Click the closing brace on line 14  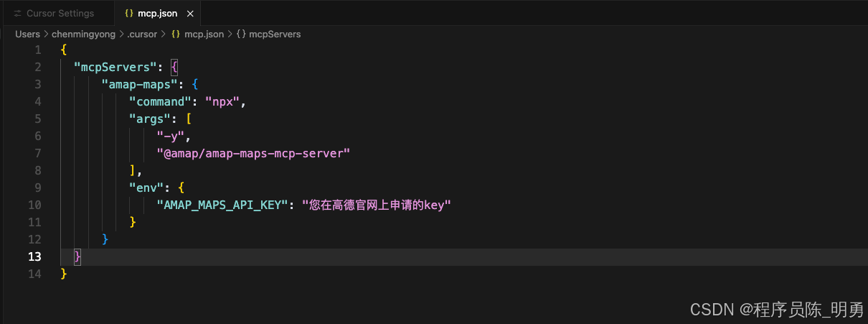[x=64, y=274]
